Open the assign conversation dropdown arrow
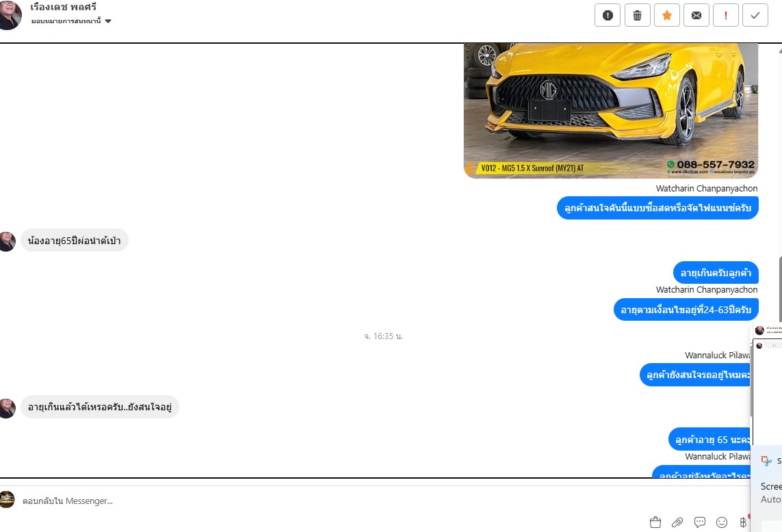782x532 pixels. tap(108, 21)
